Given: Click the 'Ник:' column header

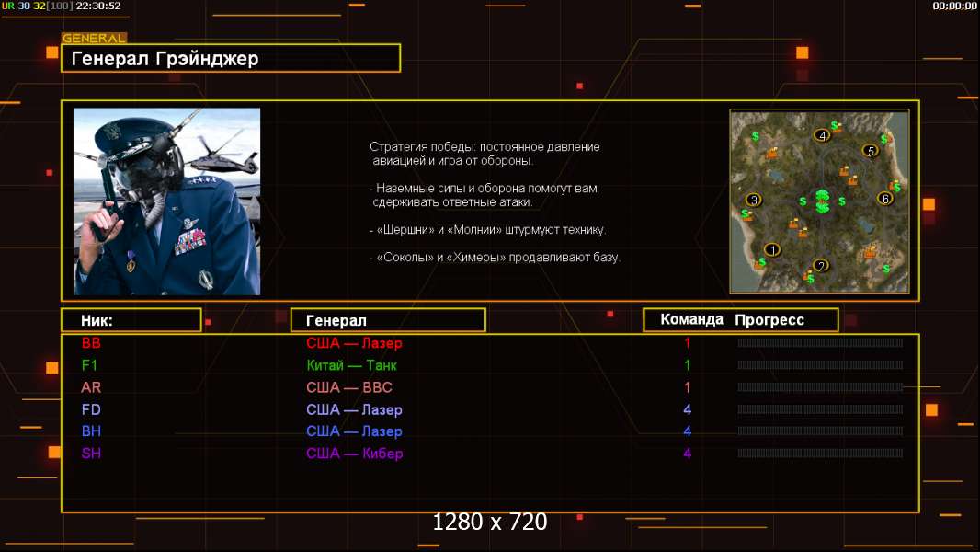Looking at the screenshot, I should [97, 320].
